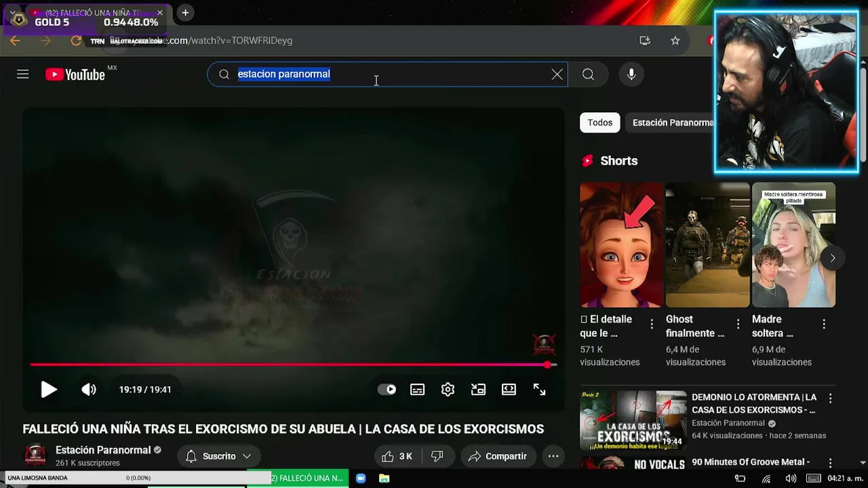This screenshot has height=488, width=868.
Task: Click the '19:19 / 19:41' time display
Action: coord(145,390)
